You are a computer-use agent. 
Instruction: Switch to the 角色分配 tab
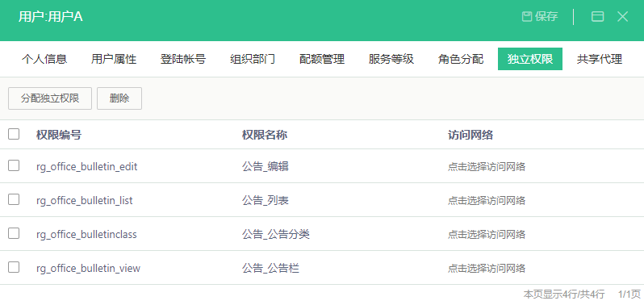(461, 59)
